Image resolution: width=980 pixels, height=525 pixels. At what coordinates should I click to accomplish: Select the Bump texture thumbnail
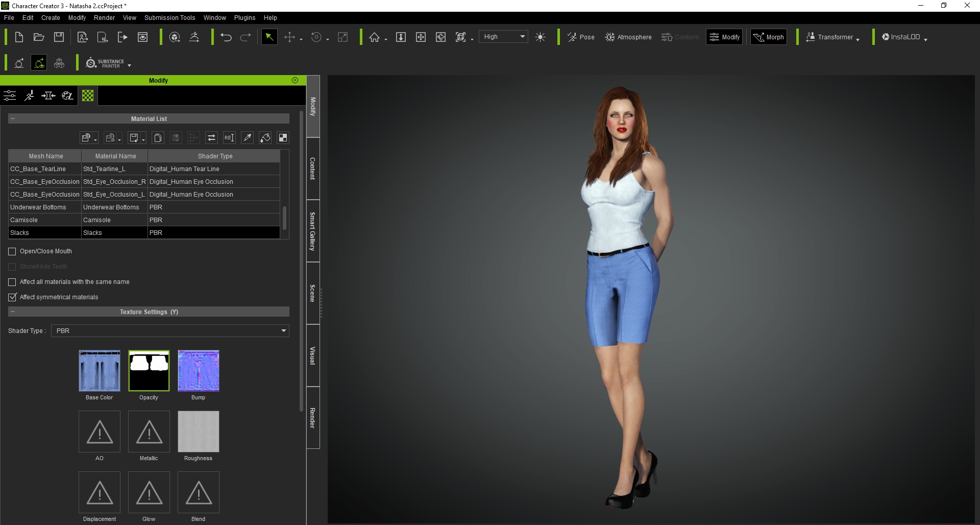199,371
